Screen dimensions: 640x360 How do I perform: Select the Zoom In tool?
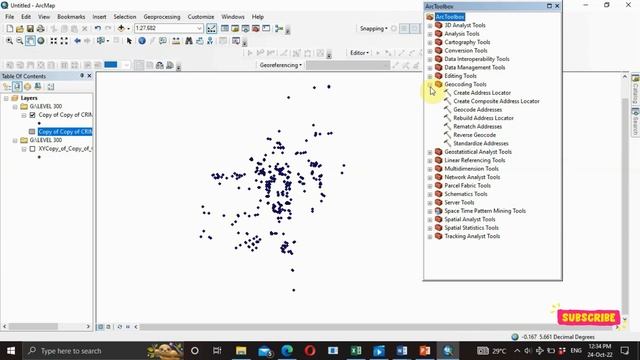[9, 41]
